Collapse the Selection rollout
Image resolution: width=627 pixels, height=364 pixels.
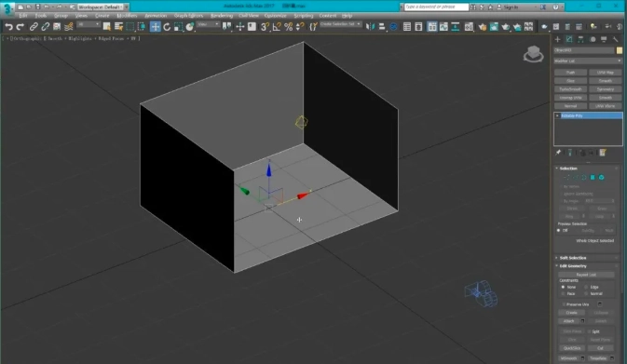[x=567, y=169]
